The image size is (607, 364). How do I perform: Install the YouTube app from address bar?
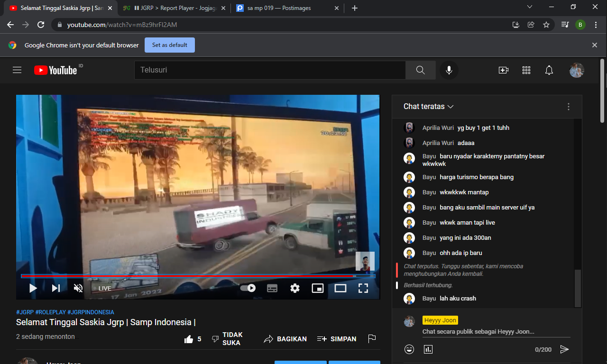tap(516, 25)
